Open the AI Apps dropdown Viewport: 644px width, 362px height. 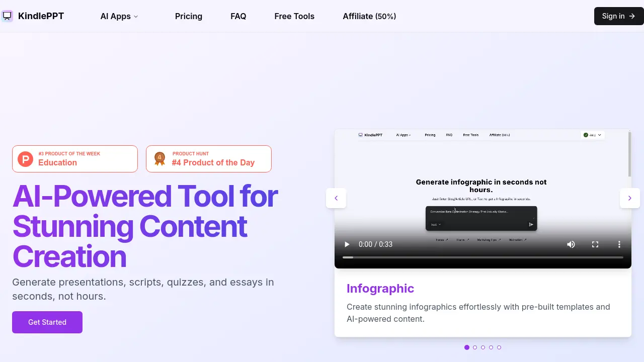coord(119,16)
